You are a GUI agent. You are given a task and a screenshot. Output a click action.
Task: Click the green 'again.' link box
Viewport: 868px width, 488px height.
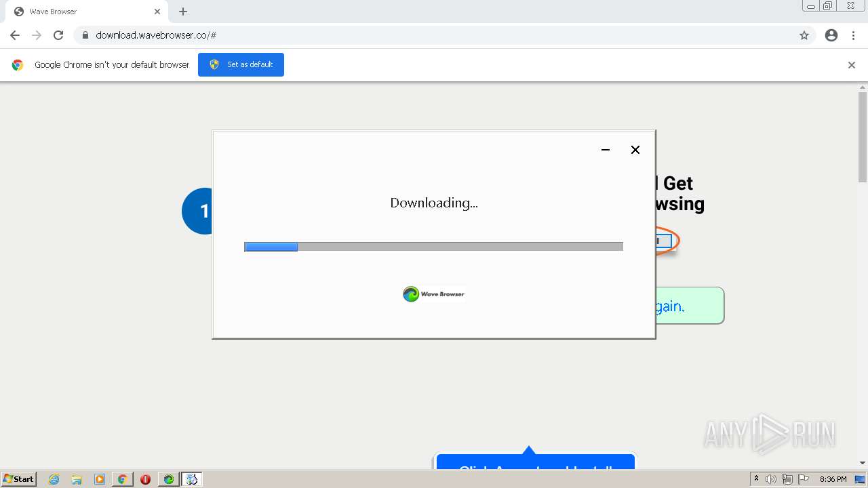coord(690,306)
